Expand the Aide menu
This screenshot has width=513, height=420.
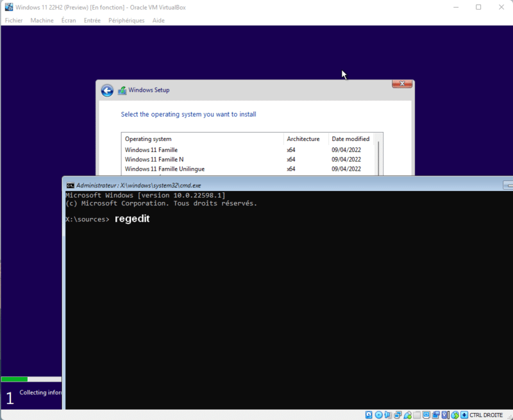click(x=158, y=21)
